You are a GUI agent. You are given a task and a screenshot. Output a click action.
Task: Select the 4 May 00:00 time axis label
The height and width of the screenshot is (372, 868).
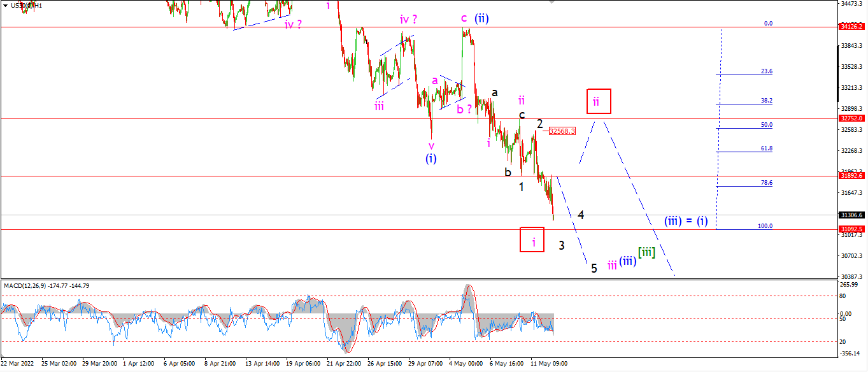click(x=466, y=364)
